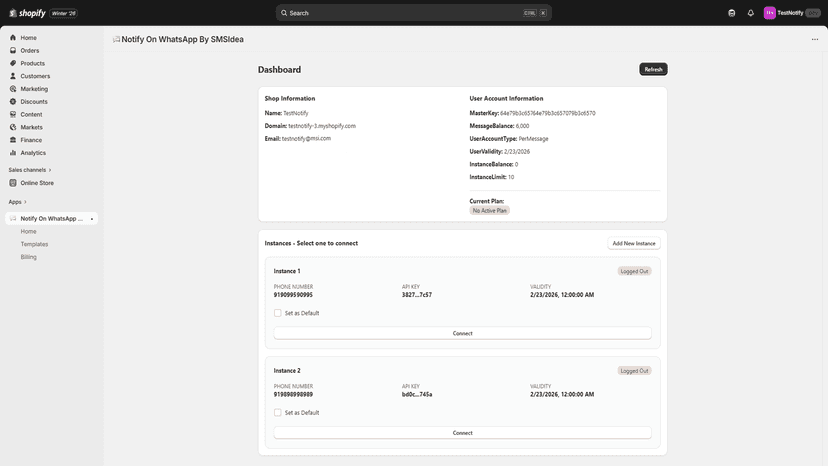Click the shop name TestNotify
Screen dimensions: 828x466
point(296,113)
